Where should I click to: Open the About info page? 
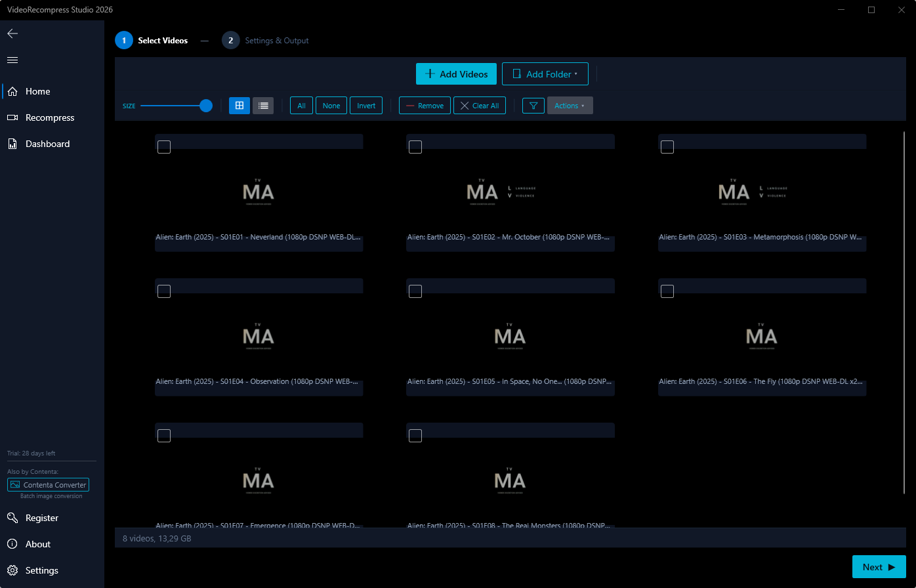[37, 544]
